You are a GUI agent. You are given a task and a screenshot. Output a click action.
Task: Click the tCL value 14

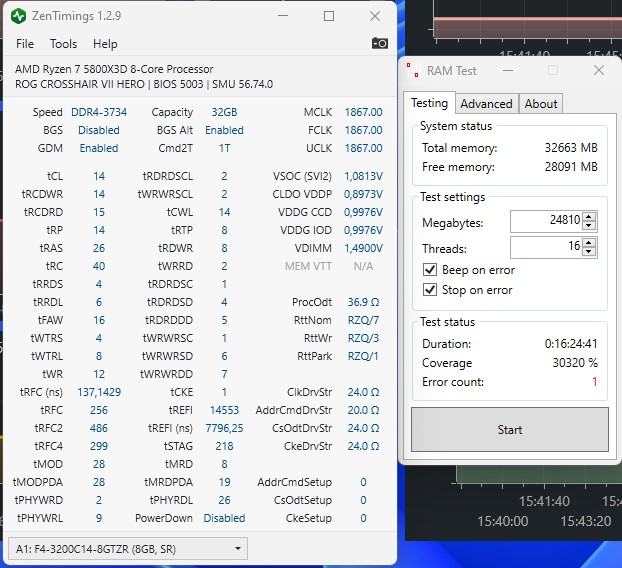click(x=99, y=176)
